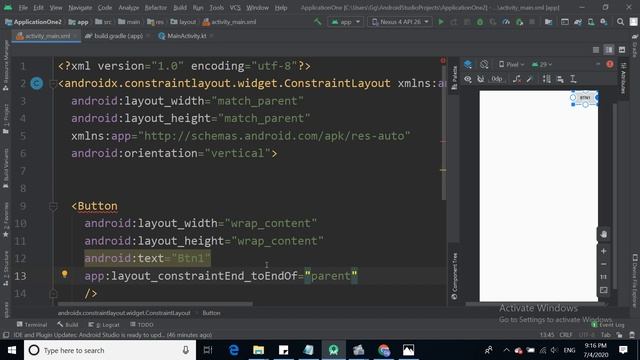Select the Btn1 button in layout preview
Screen dimensions: 640x360
pyautogui.click(x=585, y=98)
